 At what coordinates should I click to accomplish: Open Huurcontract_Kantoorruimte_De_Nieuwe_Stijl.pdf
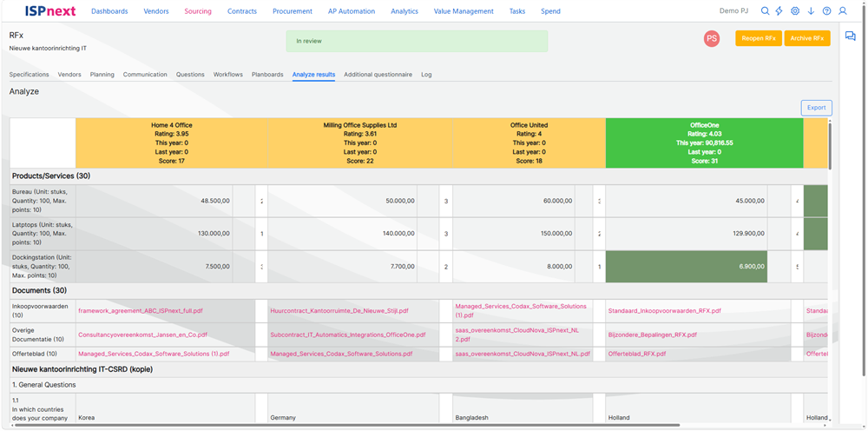click(339, 311)
